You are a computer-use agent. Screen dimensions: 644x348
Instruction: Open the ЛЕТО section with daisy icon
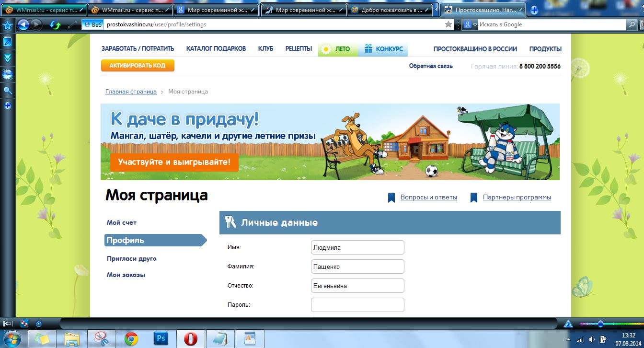[338, 49]
